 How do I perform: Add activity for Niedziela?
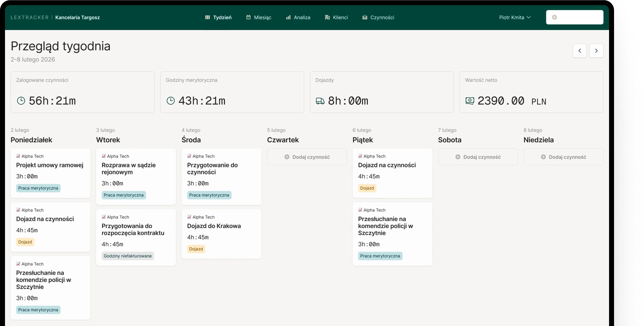(x=563, y=157)
